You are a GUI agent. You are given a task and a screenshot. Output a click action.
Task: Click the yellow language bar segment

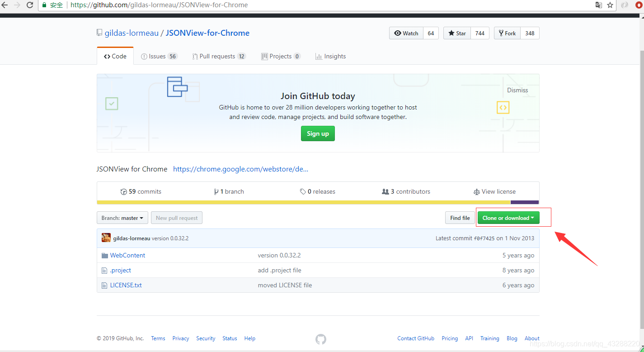tap(304, 202)
